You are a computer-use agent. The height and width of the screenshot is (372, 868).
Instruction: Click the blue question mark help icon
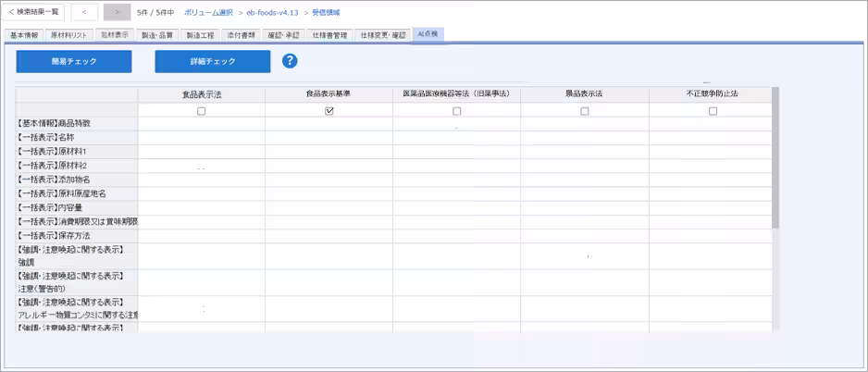(290, 61)
